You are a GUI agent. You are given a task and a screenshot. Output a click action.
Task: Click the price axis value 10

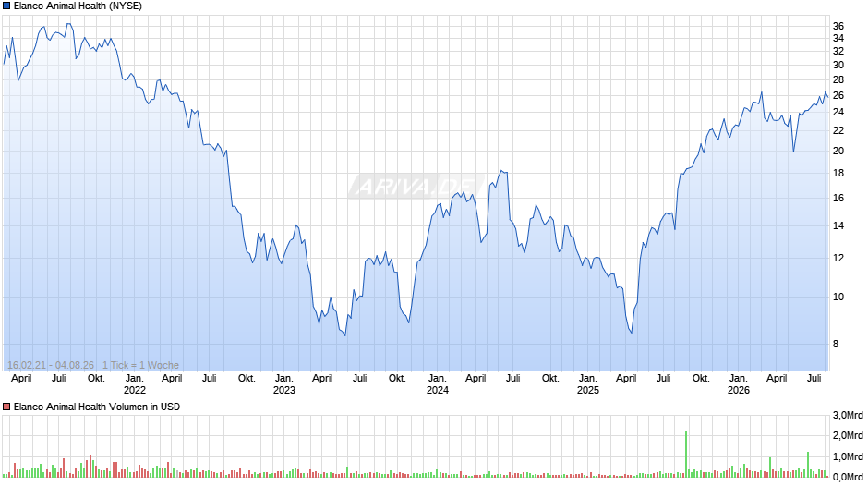click(x=838, y=297)
